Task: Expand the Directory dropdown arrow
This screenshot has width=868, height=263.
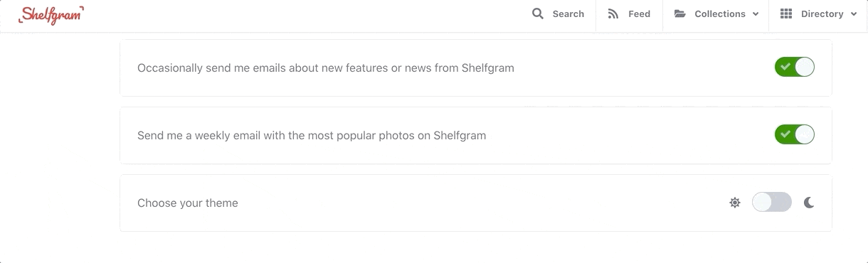Action: tap(854, 14)
